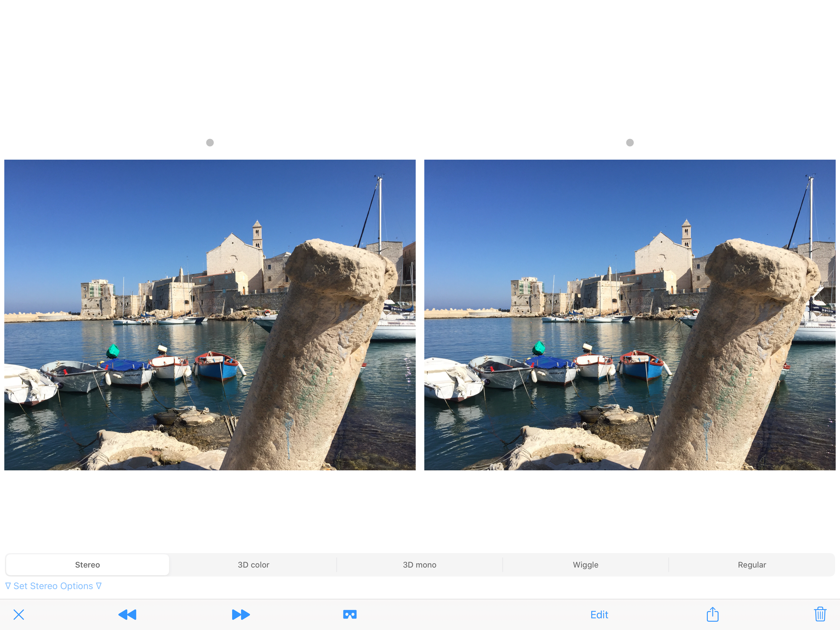Screen dimensions: 840x630
Task: Open the share sheet icon
Action: [712, 614]
